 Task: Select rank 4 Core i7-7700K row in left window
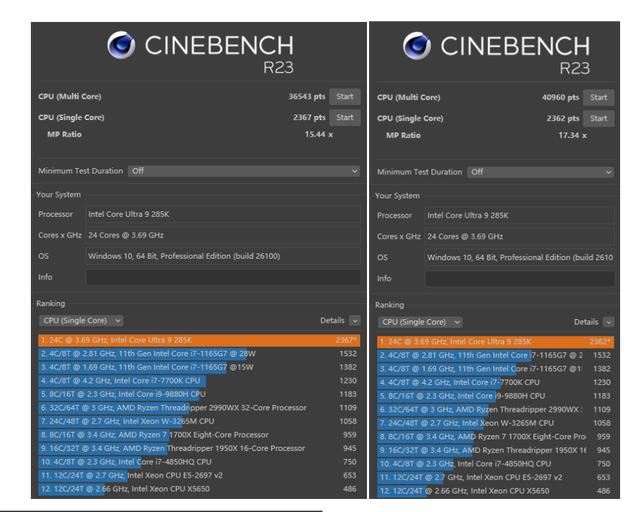[x=199, y=381]
